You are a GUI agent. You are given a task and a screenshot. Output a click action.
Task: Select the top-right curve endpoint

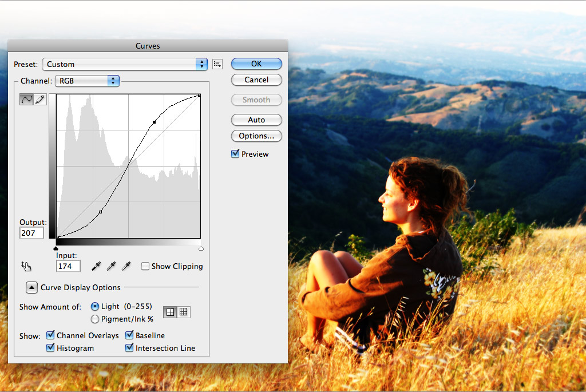tap(199, 96)
